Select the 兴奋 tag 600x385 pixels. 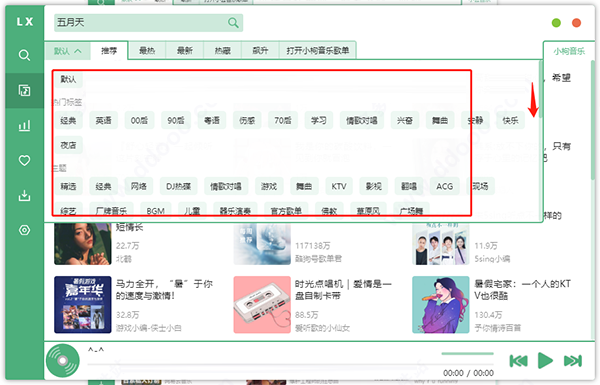point(404,121)
